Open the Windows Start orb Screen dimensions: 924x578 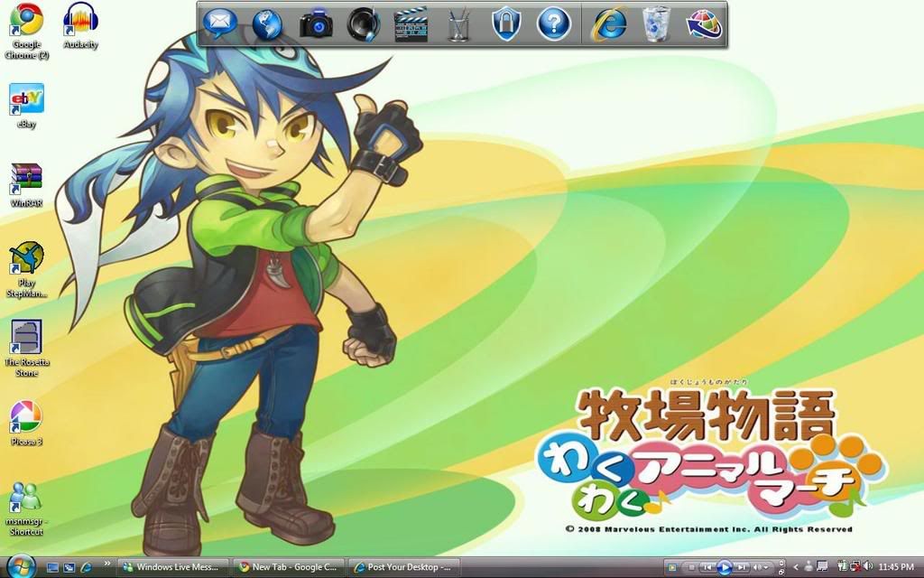(x=22, y=567)
